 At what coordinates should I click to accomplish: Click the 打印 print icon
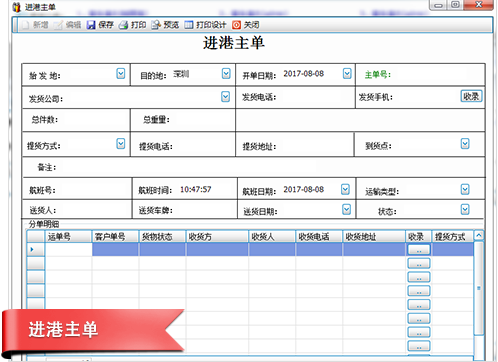click(123, 25)
